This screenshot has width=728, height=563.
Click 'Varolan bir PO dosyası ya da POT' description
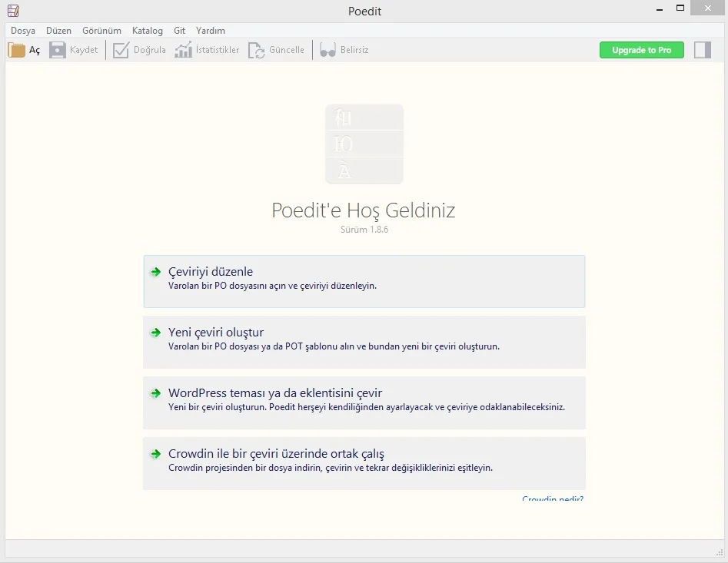pyautogui.click(x=334, y=347)
